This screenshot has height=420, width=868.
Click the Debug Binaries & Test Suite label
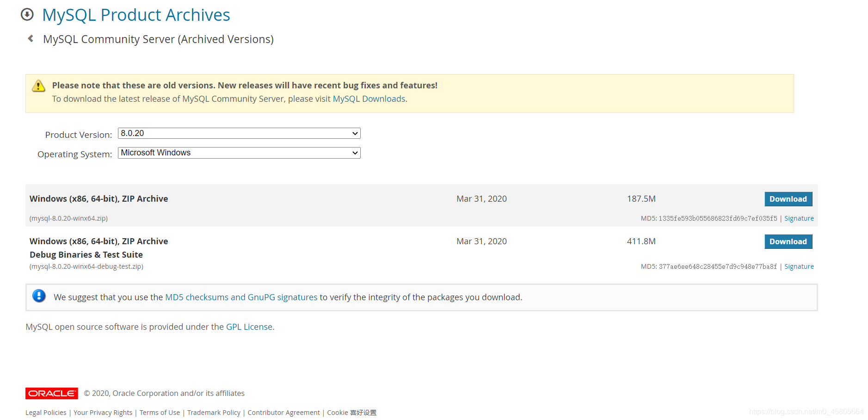click(86, 255)
